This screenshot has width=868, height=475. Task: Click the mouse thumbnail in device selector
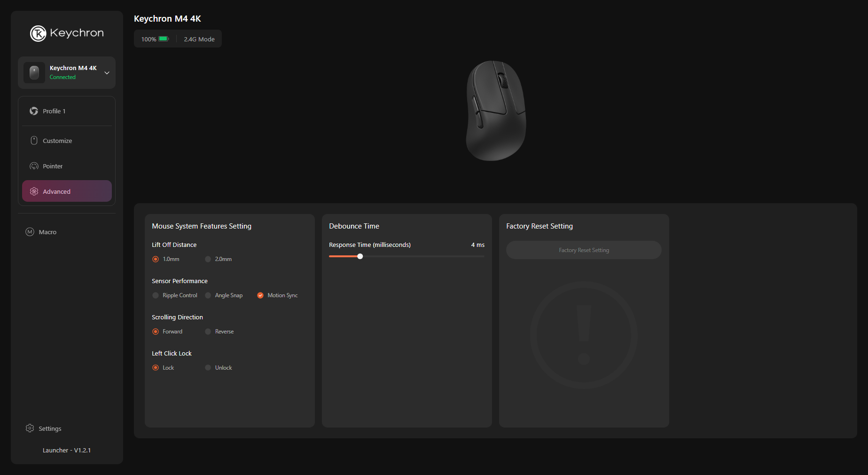[x=34, y=72]
